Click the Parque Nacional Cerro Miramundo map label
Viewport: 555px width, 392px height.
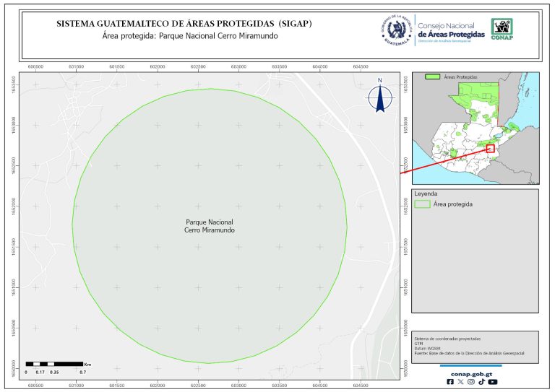tap(210, 225)
